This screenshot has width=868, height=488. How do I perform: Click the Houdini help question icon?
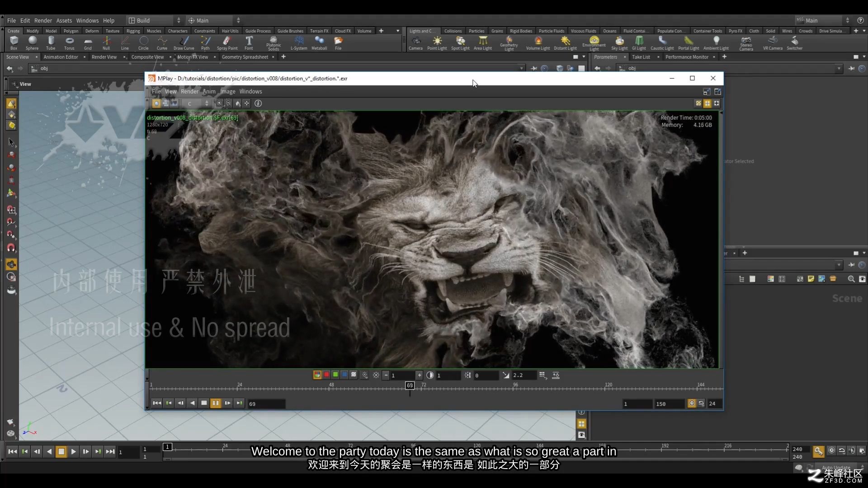coord(860,20)
